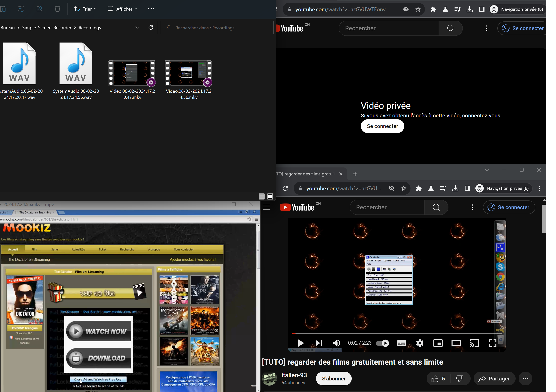
Task: Open Extensions puzzle icon in [TUTO] window
Action: click(x=419, y=188)
